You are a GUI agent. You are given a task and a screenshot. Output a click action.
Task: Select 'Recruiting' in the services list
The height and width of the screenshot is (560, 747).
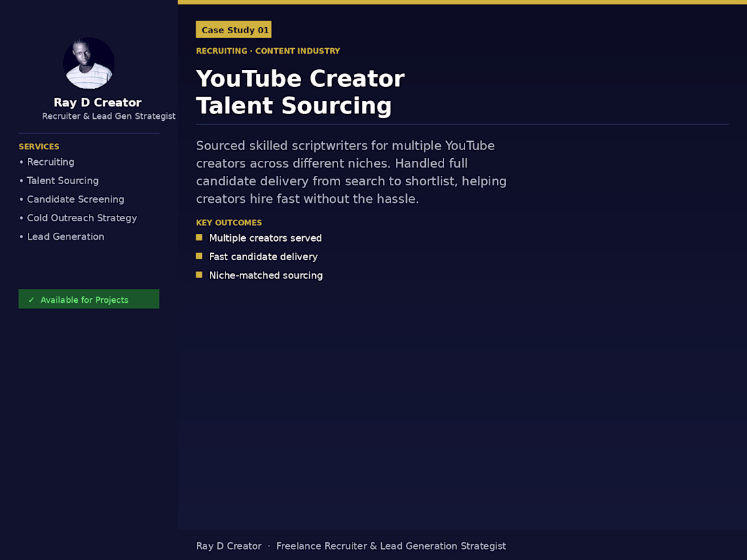50,162
